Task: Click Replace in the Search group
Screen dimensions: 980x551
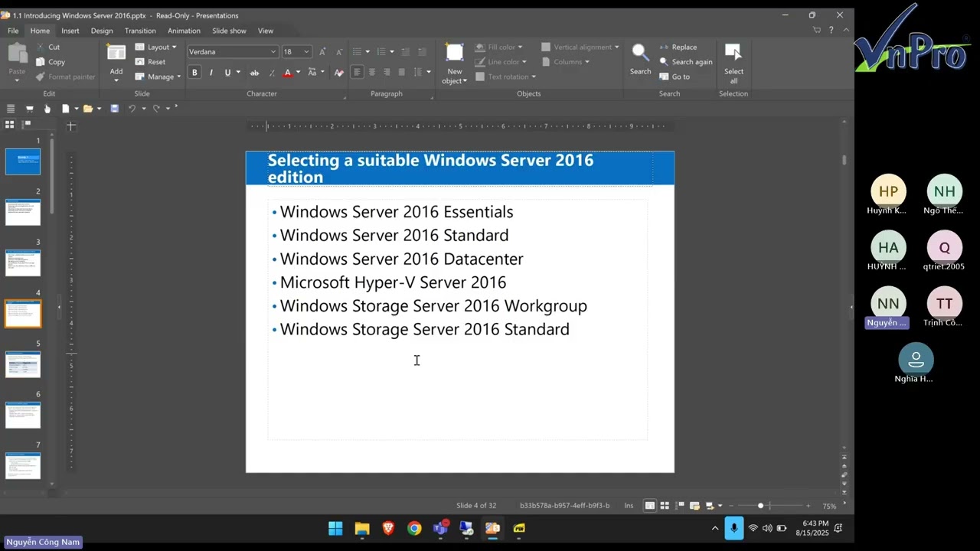Action: click(x=678, y=47)
